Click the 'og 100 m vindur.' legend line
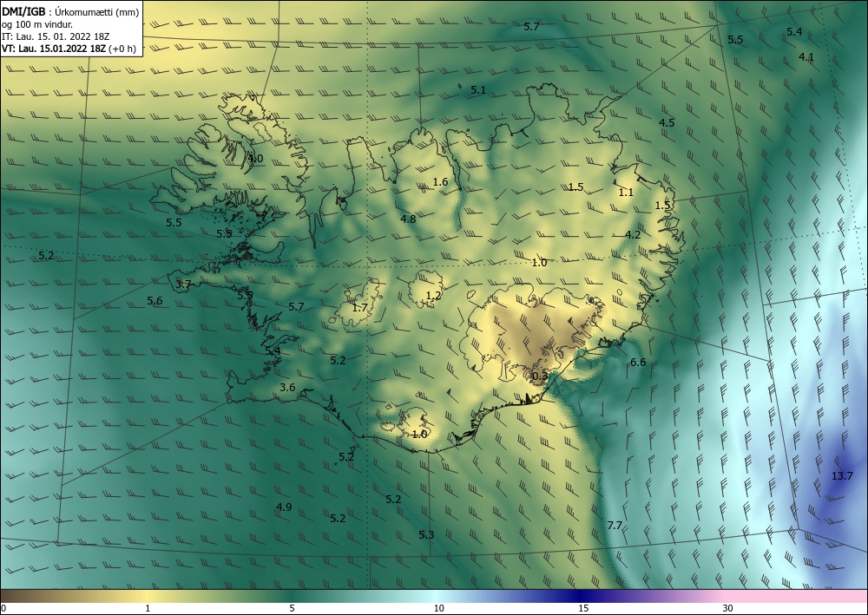 point(37,24)
